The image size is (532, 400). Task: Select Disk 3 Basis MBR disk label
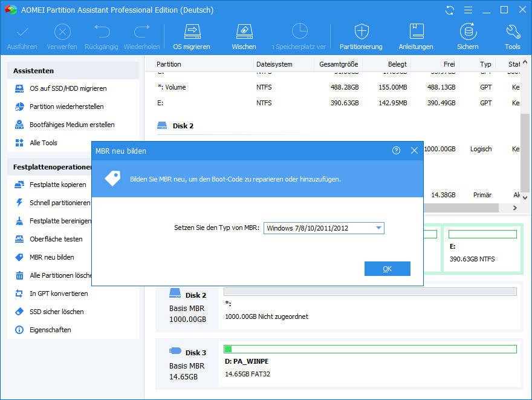tap(187, 363)
